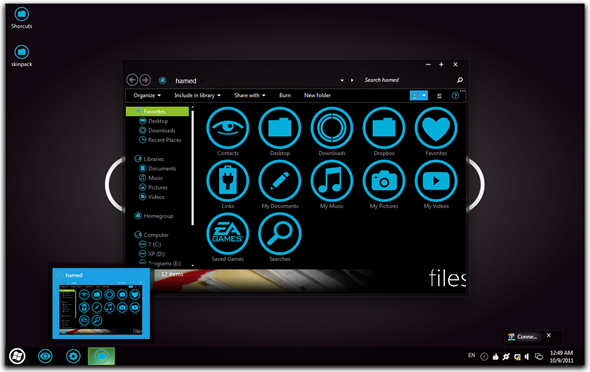Click the change view button
Screen dimensions: 590x372
coord(415,96)
